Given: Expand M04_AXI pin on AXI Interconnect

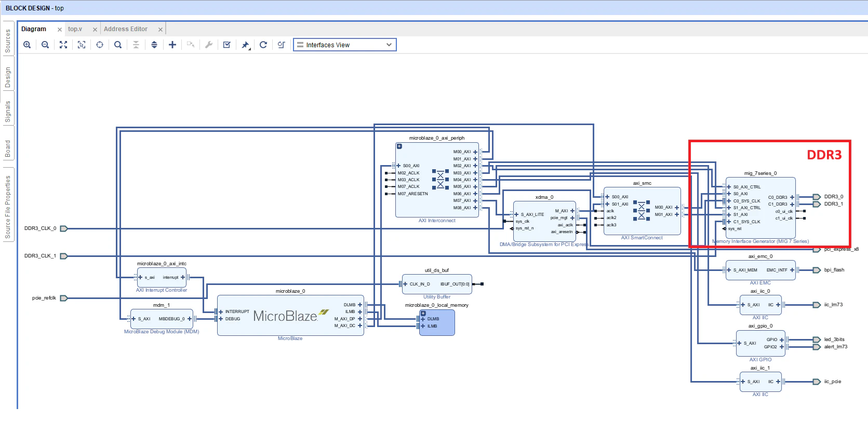Looking at the screenshot, I should [475, 180].
